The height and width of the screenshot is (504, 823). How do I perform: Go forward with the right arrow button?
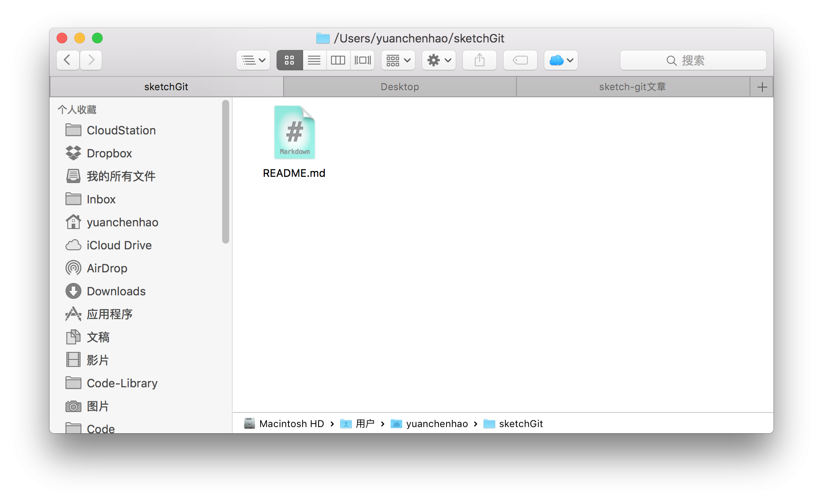(x=91, y=60)
